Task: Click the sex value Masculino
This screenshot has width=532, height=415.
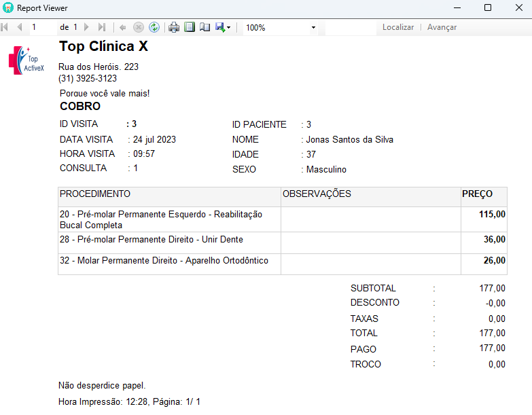Action: coord(326,169)
